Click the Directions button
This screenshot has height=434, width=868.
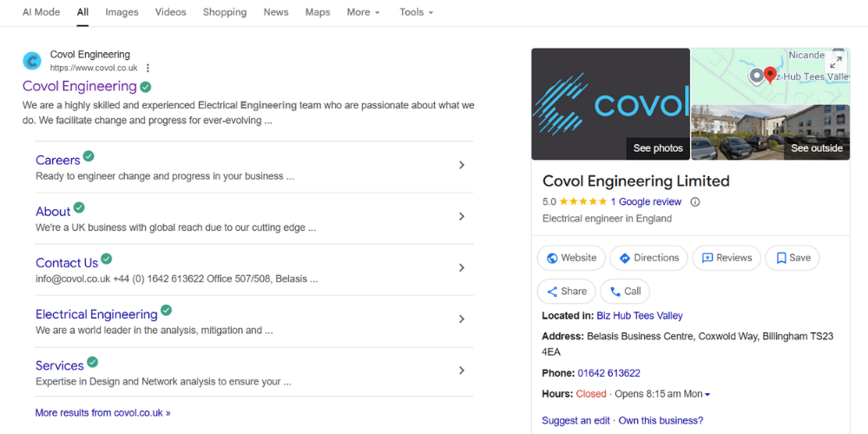648,258
